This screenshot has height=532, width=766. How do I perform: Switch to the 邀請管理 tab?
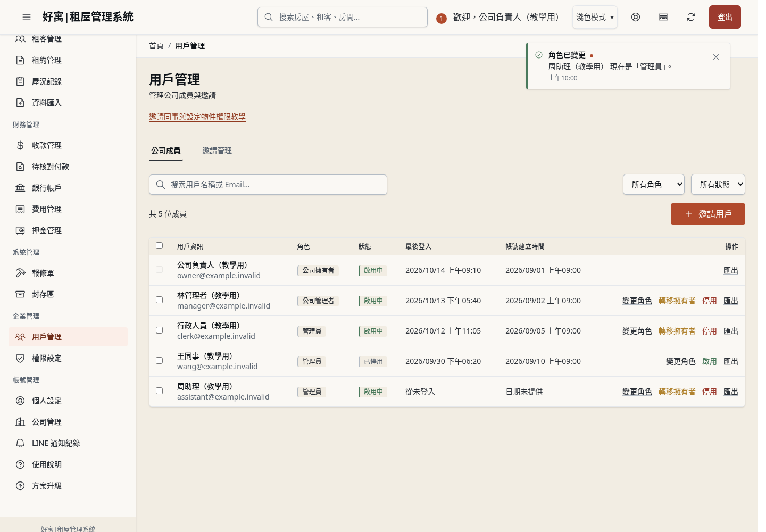(217, 151)
